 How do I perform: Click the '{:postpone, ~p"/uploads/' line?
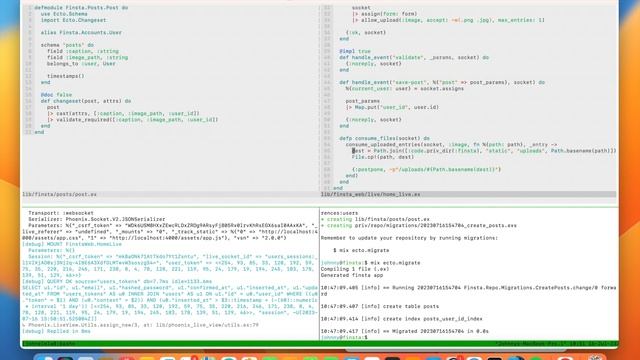click(427, 169)
